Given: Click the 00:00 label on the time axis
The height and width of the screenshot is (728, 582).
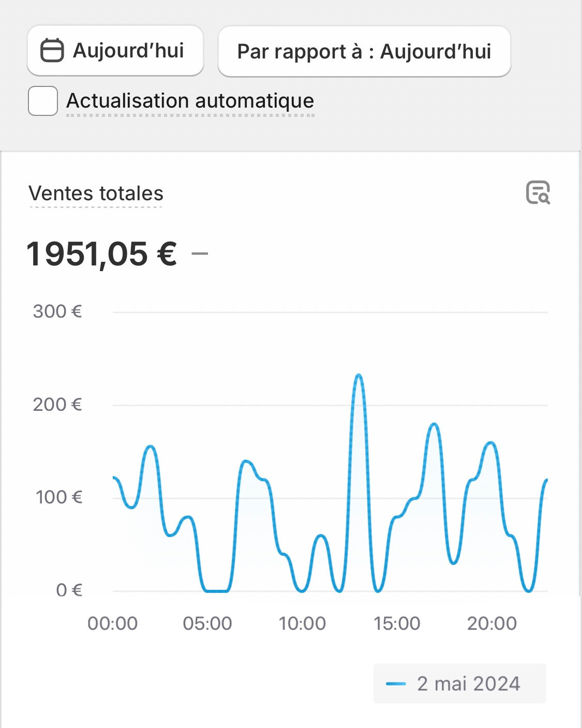Looking at the screenshot, I should click(x=113, y=623).
